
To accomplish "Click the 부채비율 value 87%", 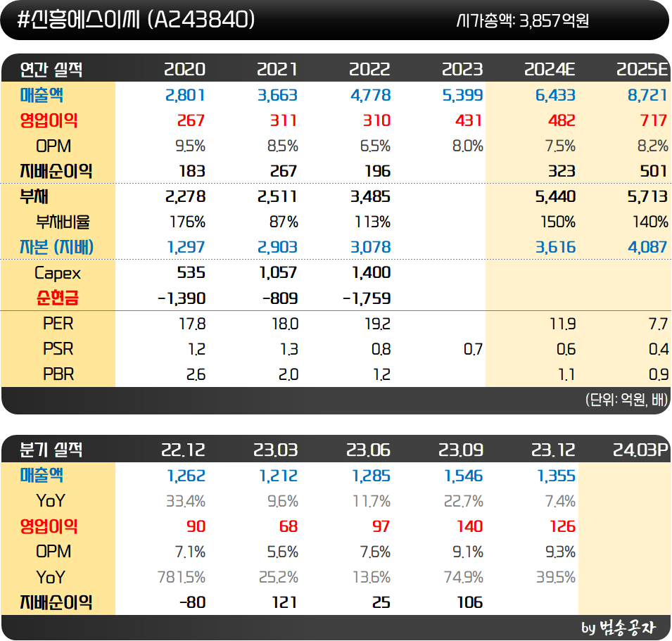I will 284,222.
